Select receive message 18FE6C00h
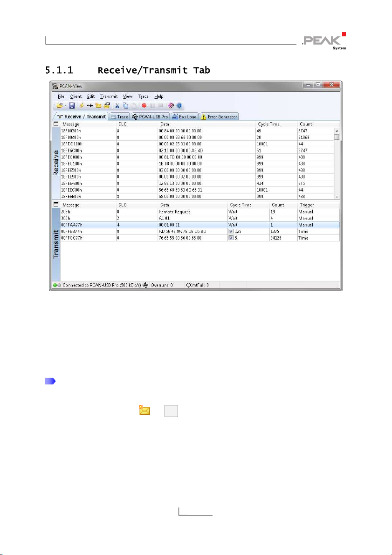This screenshot has width=392, height=555. click(71, 151)
